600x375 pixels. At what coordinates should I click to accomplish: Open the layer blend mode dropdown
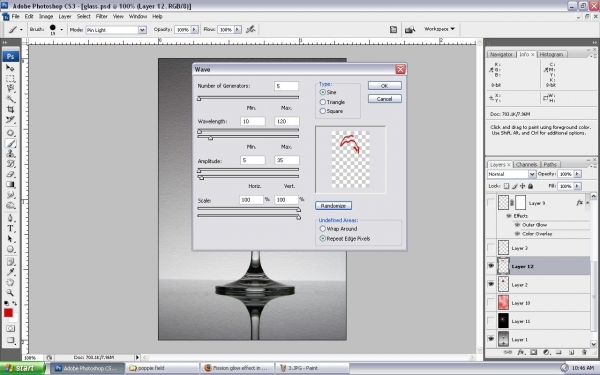click(532, 174)
